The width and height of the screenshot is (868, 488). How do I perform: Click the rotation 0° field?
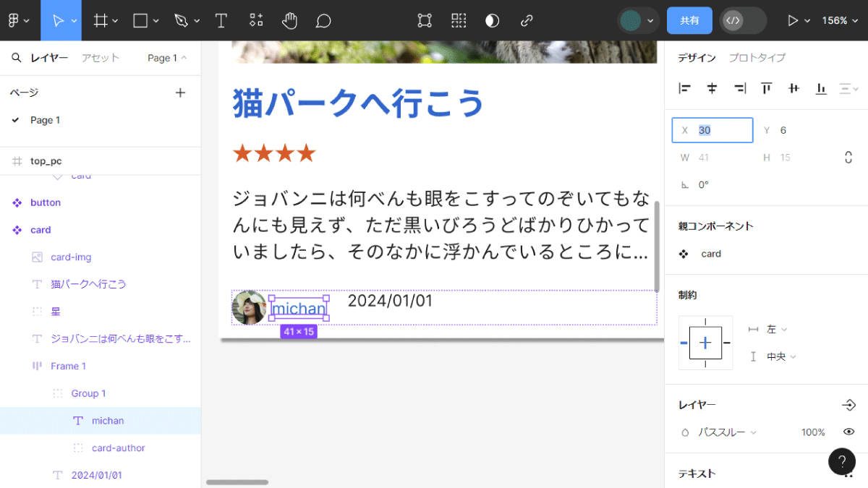(712, 184)
